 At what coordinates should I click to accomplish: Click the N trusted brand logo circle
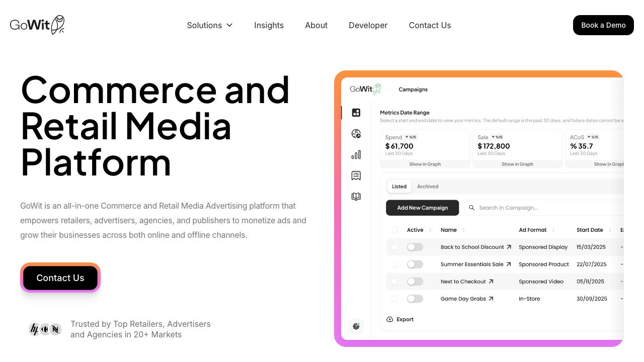55,329
